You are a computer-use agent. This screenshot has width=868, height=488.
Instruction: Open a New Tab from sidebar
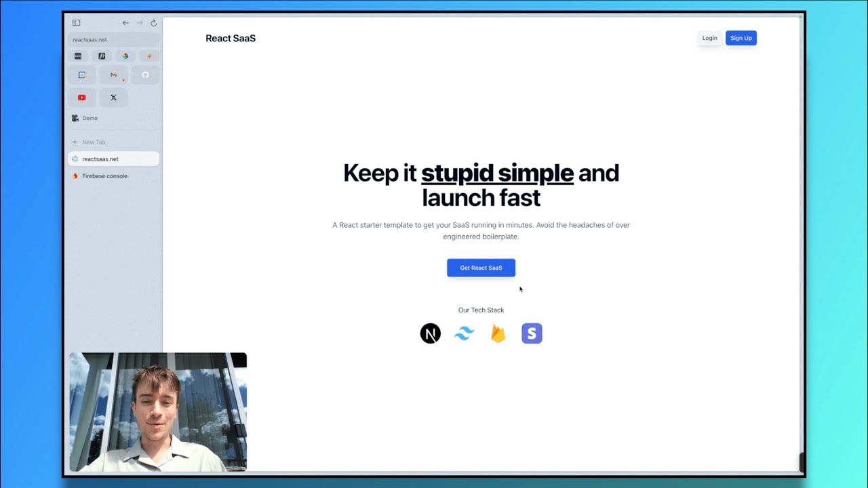[x=113, y=142]
